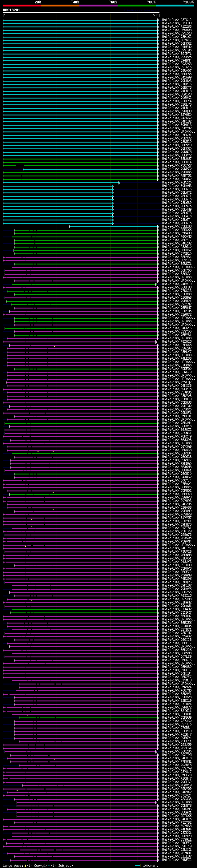Select the UniRef100_B8LPY2 label
The height and width of the screenshot is (868, 197).
(x=177, y=155)
